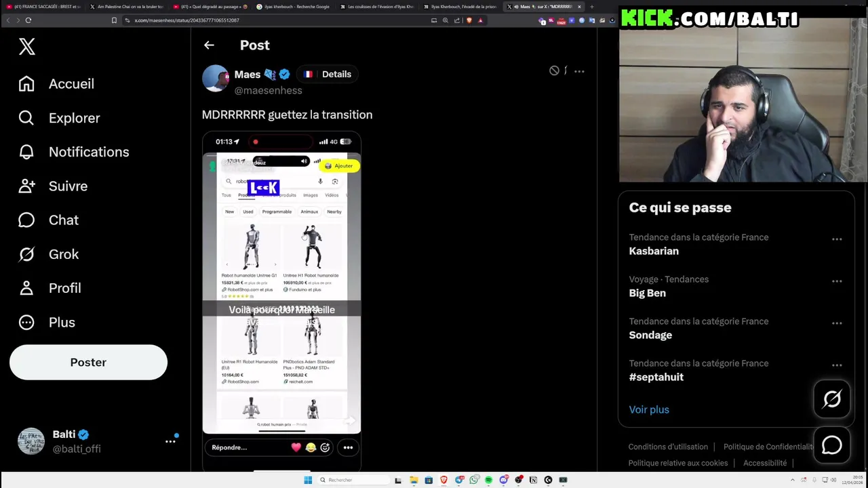Open Accueil home page

coord(57,84)
